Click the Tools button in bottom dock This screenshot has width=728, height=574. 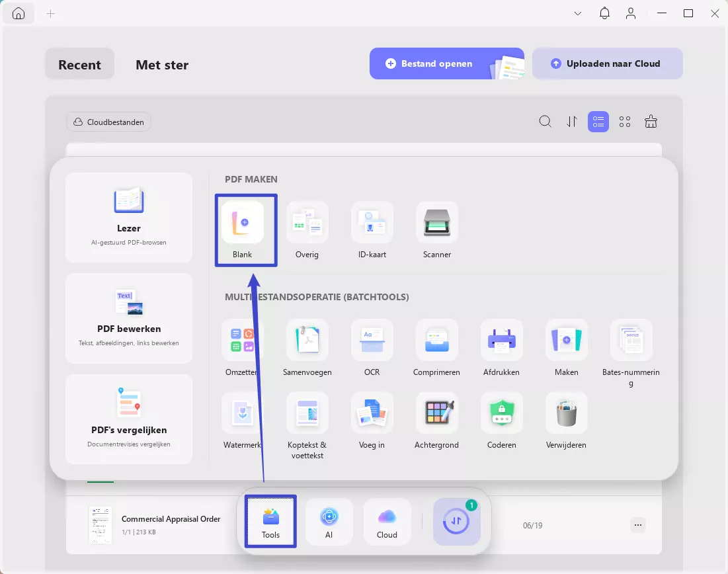[270, 522]
